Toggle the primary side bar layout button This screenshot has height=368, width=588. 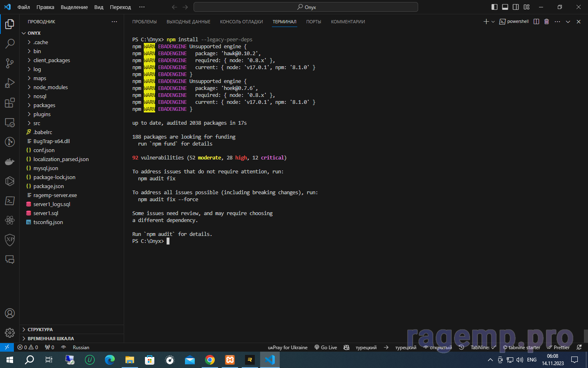494,7
